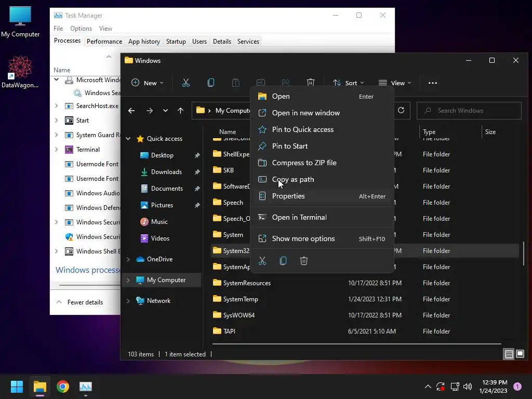Switch to Startup tab in Task Manager

(x=176, y=42)
